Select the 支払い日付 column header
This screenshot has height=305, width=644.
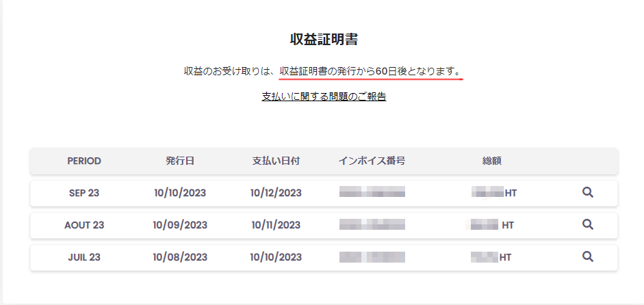click(x=276, y=161)
